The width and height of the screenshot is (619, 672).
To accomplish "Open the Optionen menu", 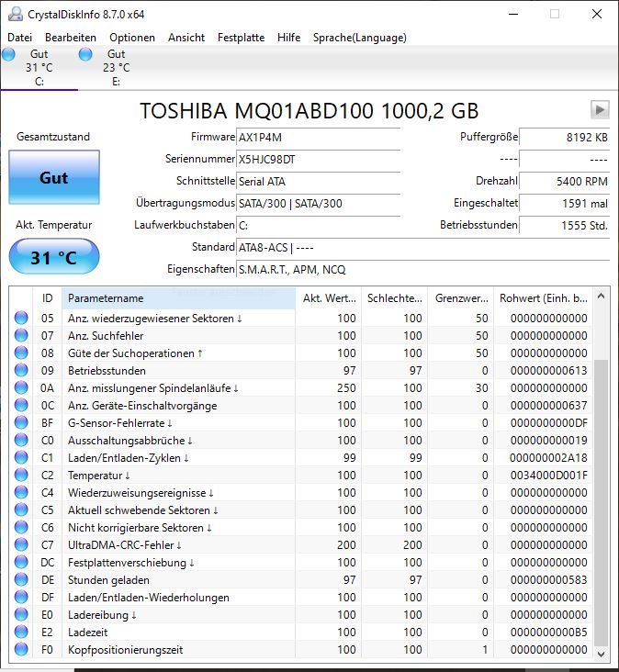I will pos(132,38).
